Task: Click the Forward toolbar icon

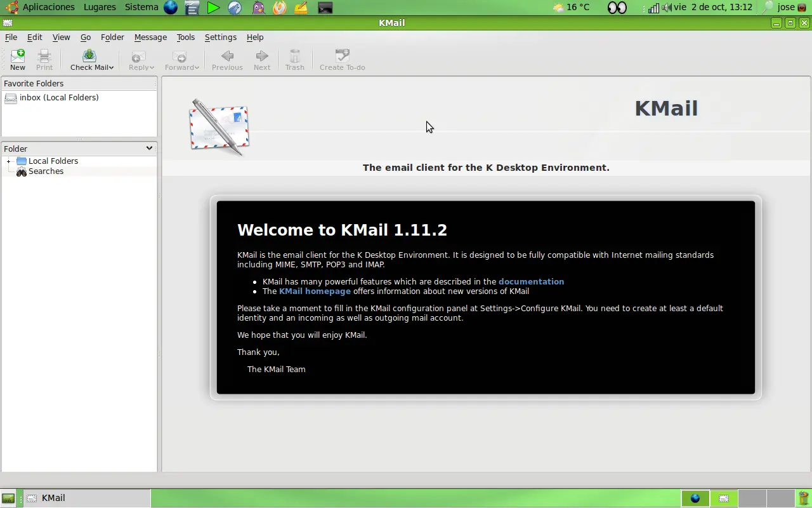Action: coord(180,56)
